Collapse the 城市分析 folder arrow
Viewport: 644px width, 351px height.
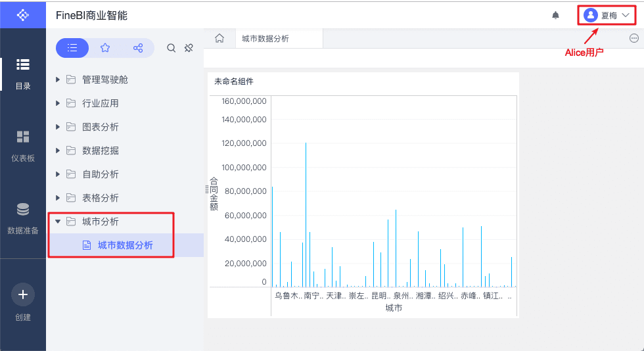coord(58,222)
